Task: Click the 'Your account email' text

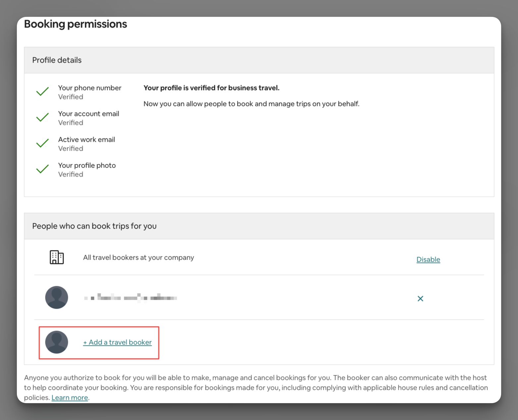Action: click(x=88, y=114)
